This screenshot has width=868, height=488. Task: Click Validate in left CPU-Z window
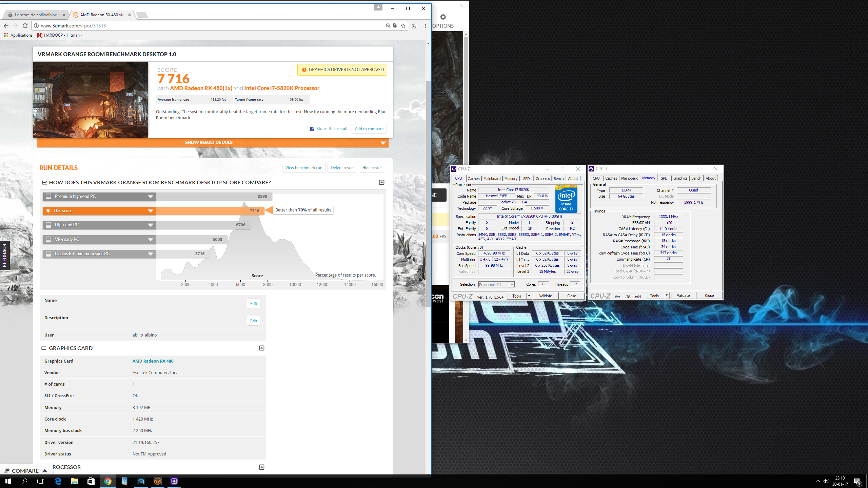546,296
